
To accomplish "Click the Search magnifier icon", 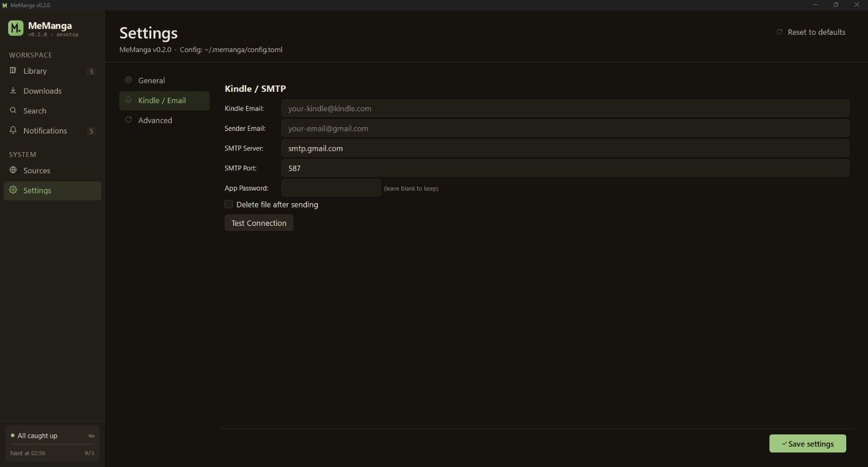I will (x=13, y=110).
